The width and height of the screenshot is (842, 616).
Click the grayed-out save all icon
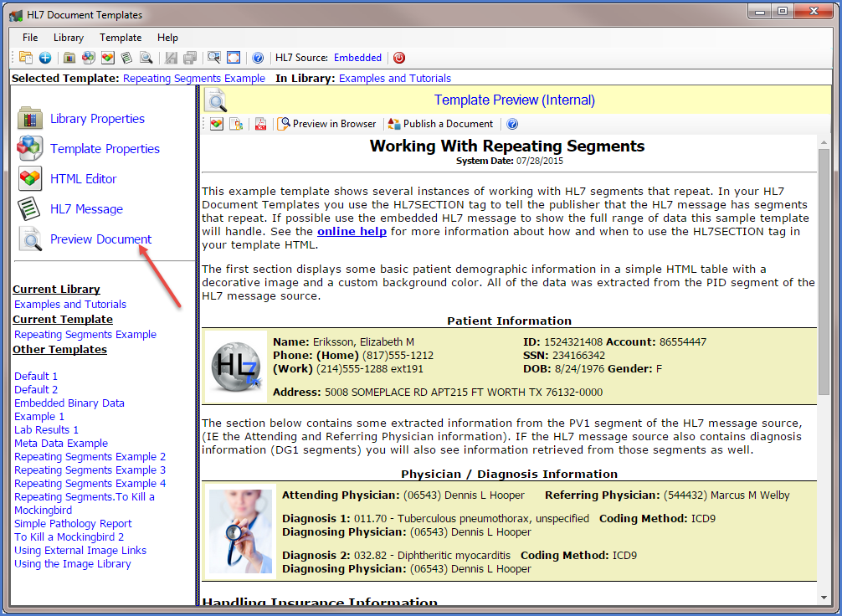click(189, 58)
